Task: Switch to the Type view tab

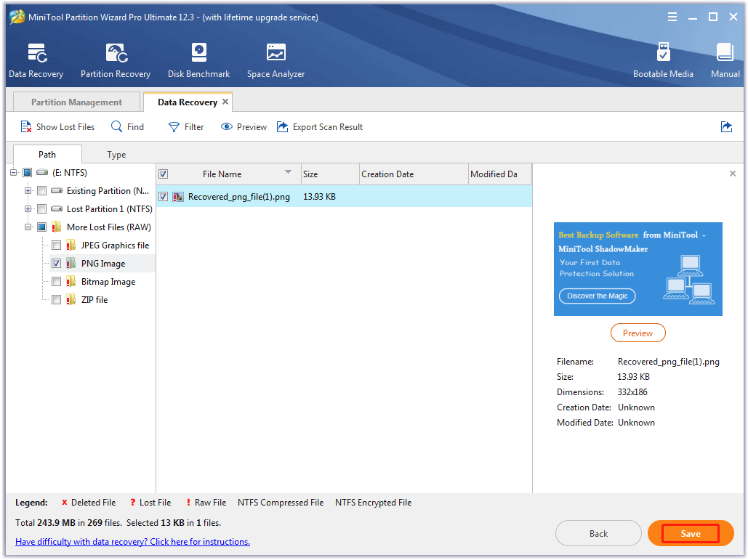Action: tap(116, 155)
